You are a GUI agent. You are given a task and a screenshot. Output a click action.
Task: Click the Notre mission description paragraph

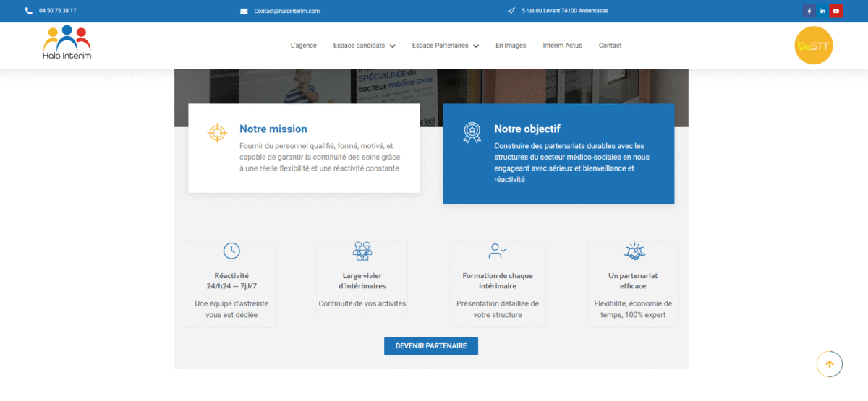(320, 157)
